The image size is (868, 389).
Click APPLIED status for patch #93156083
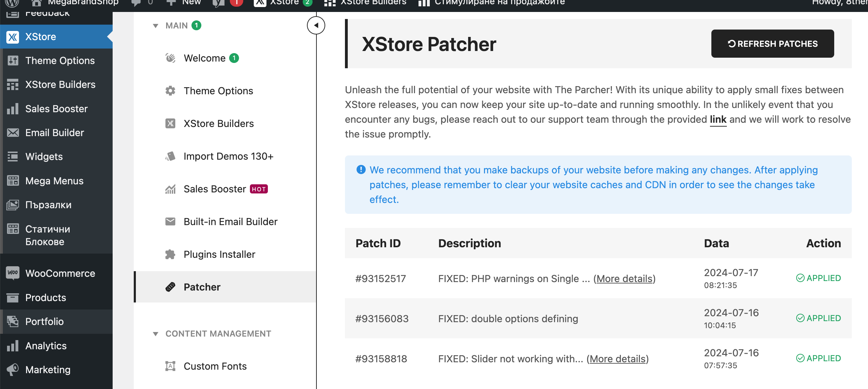click(x=819, y=318)
